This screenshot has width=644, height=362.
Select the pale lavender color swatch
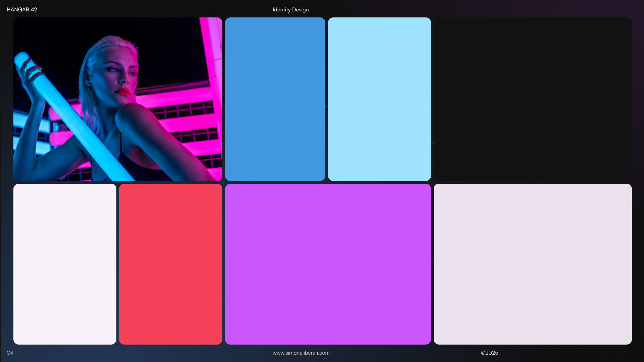click(533, 264)
